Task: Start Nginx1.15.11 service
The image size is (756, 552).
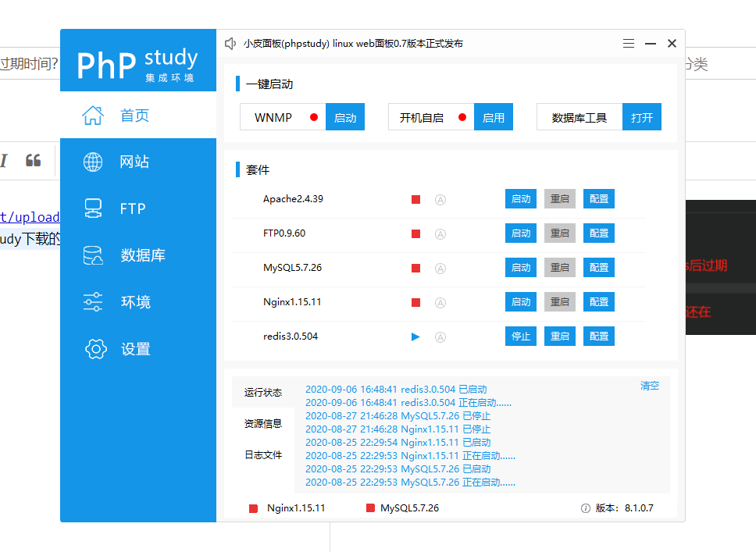Action: click(x=521, y=302)
